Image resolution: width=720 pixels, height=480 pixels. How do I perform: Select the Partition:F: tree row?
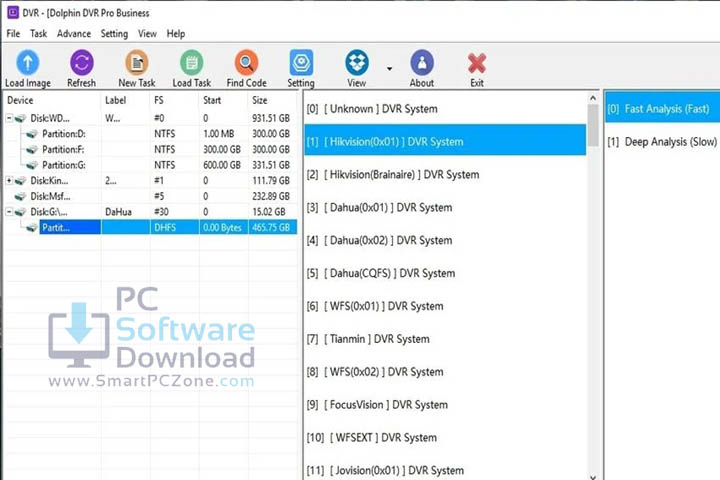[x=150, y=150]
